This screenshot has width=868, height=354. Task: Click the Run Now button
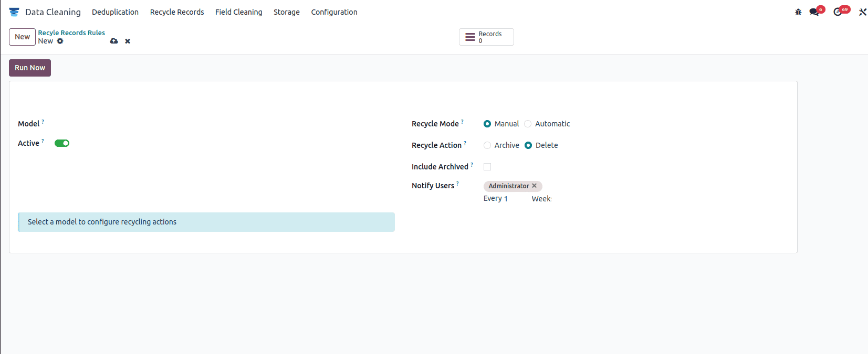point(30,68)
